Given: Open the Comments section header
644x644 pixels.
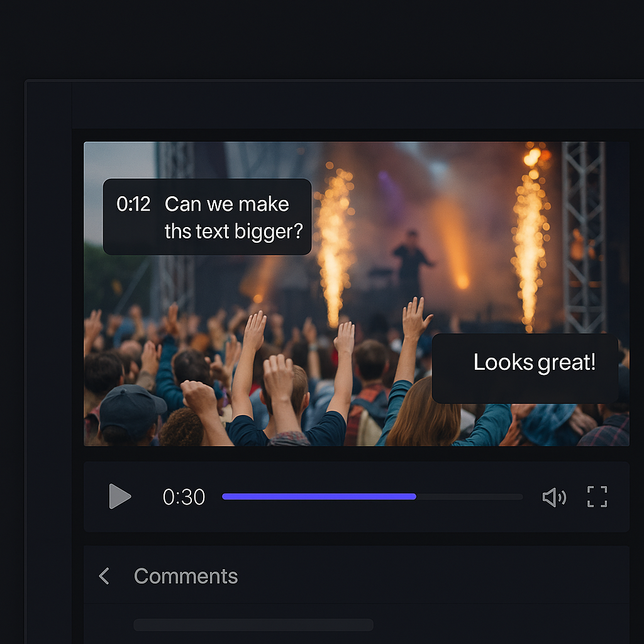Looking at the screenshot, I should coord(186,576).
